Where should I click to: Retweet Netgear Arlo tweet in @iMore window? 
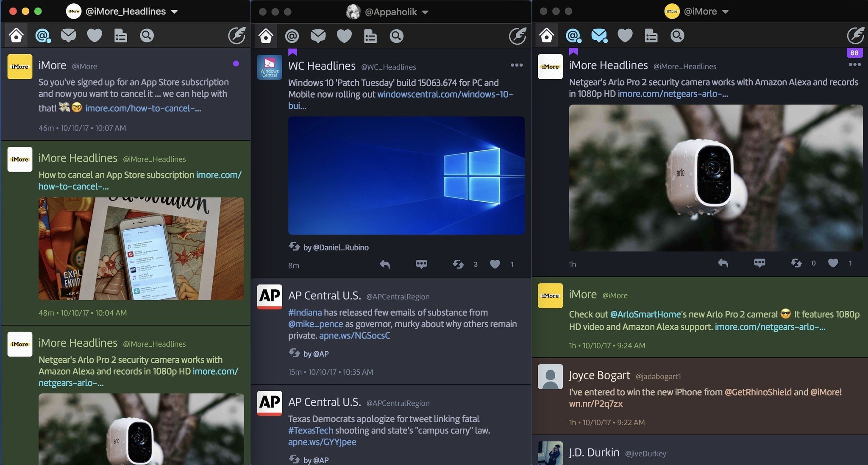click(796, 263)
